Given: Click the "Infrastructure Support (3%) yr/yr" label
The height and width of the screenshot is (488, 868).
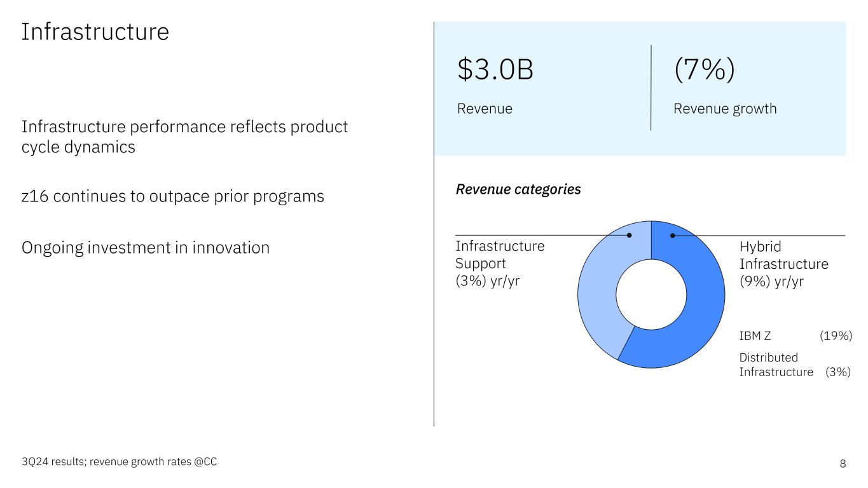Looking at the screenshot, I should pos(500,264).
